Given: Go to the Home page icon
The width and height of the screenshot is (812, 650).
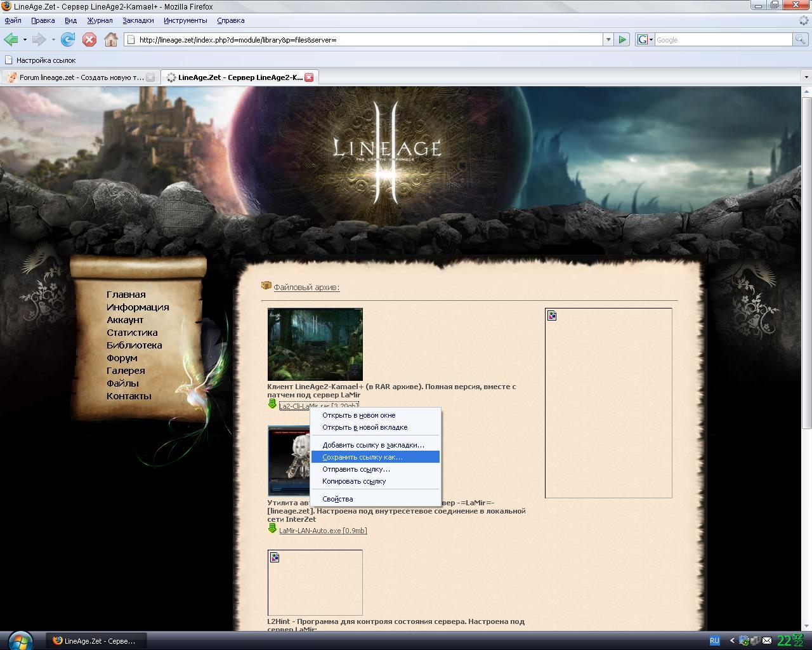Looking at the screenshot, I should click(111, 39).
